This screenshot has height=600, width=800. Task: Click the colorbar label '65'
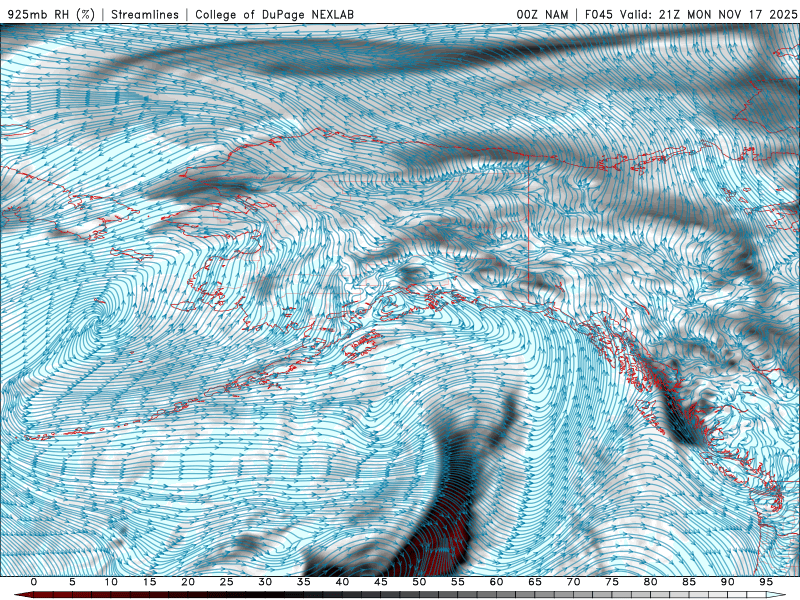[x=535, y=582]
